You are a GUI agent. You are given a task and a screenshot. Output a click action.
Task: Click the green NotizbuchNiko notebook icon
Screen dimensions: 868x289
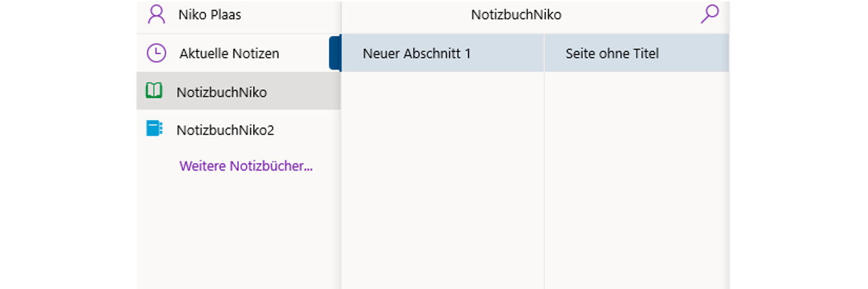tap(154, 91)
